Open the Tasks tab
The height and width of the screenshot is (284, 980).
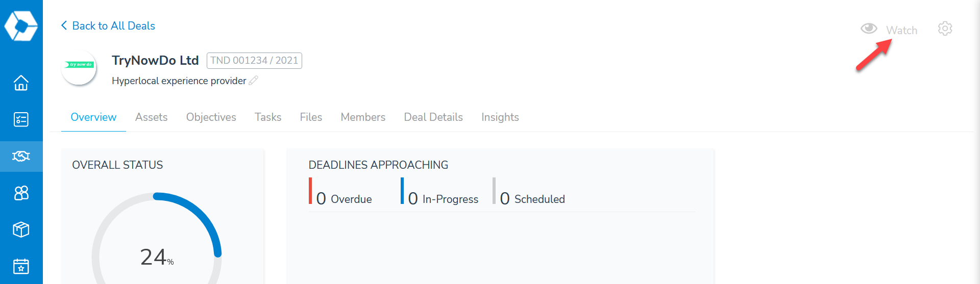[x=268, y=117]
